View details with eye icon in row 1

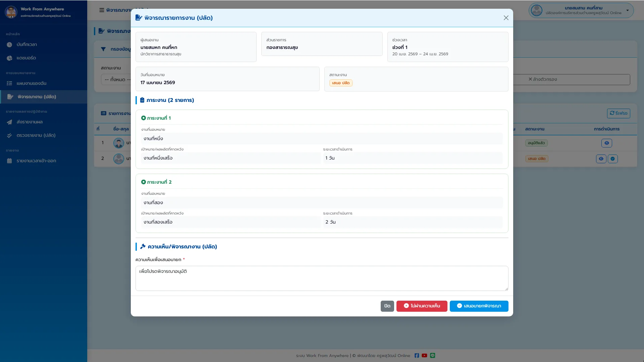(x=606, y=143)
